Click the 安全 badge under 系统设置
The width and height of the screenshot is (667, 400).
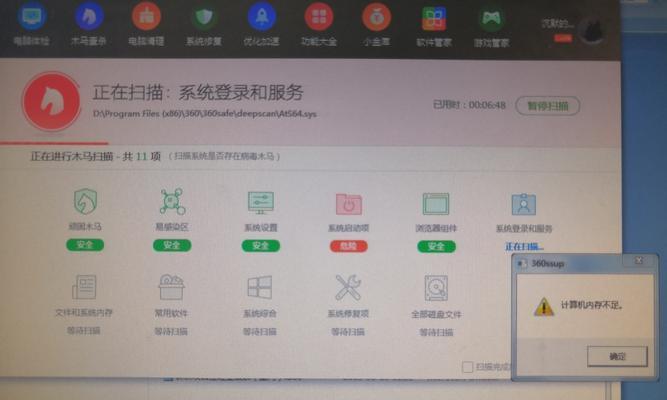click(x=261, y=246)
